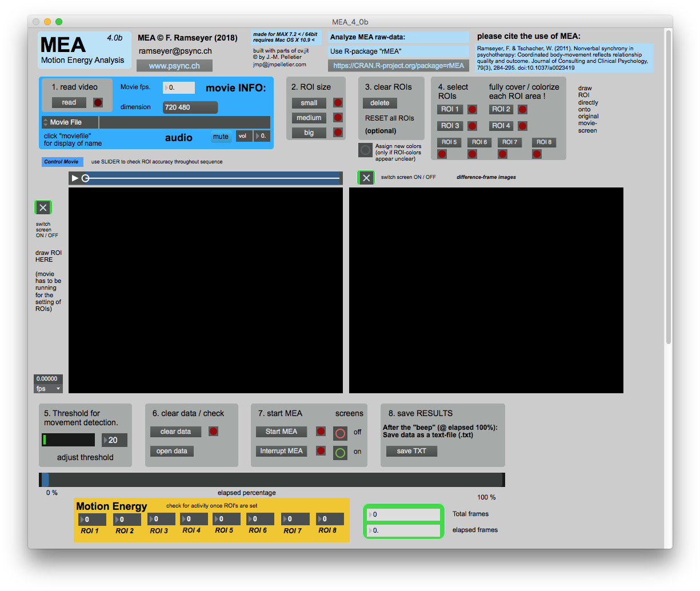The image size is (700, 591).
Task: Turn screens off with the red radio
Action: coord(340,433)
